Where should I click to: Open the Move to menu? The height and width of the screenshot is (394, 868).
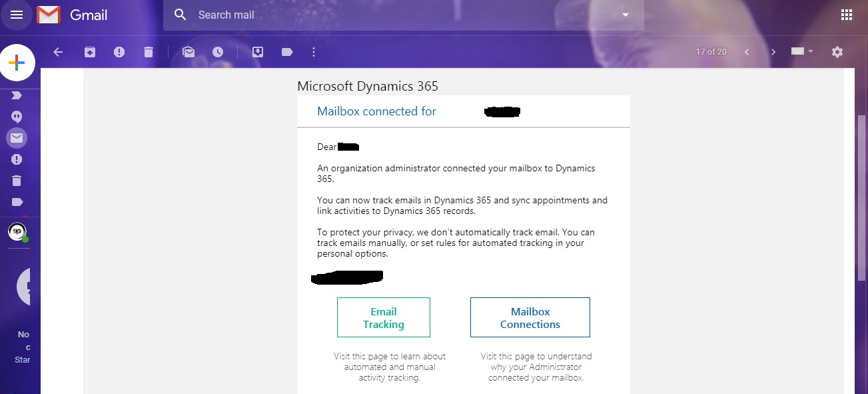pos(258,52)
